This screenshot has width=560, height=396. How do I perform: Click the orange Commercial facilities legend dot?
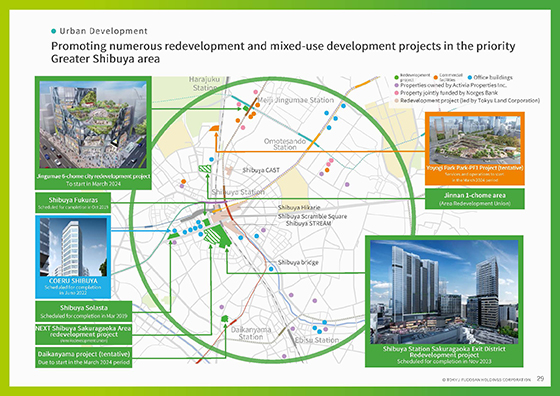coord(436,77)
